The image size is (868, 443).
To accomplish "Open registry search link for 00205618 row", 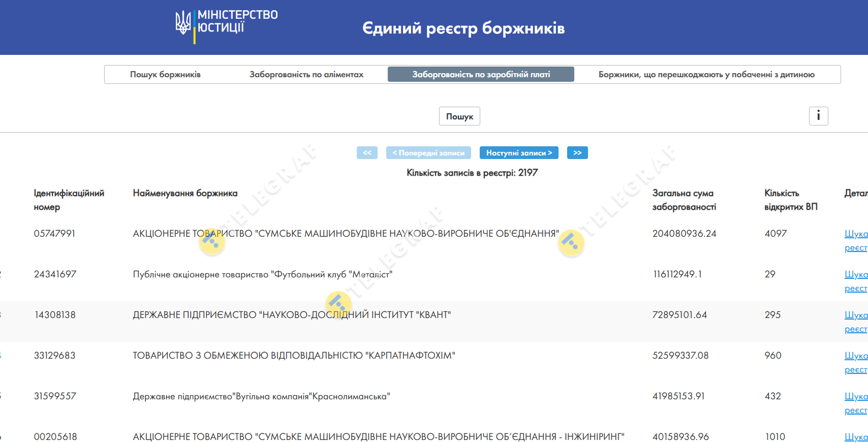I will [856, 437].
